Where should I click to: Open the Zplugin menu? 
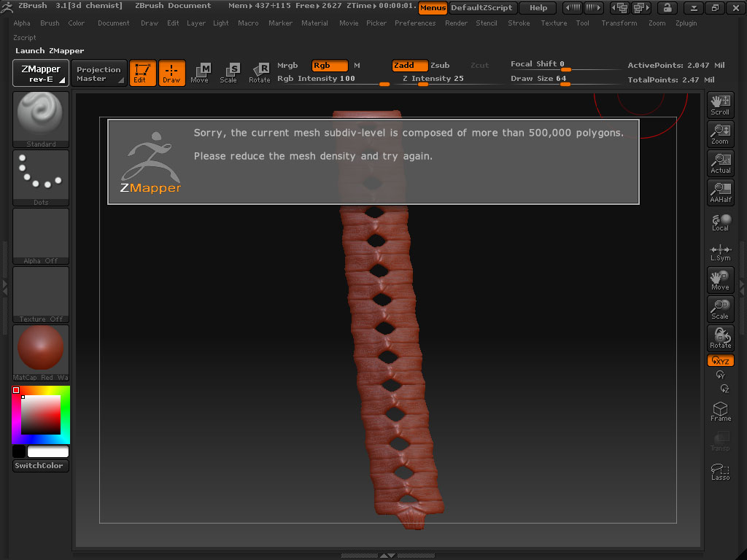(686, 23)
